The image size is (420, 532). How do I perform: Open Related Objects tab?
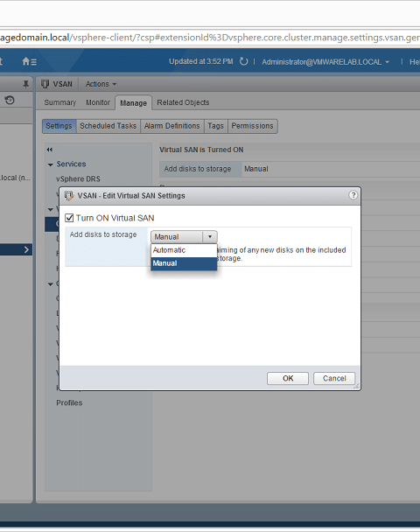coord(183,102)
